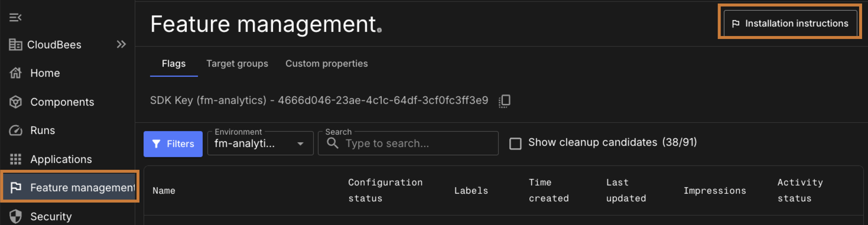Open Components via its cube icon
Image resolution: width=868 pixels, height=225 pixels.
click(x=15, y=102)
